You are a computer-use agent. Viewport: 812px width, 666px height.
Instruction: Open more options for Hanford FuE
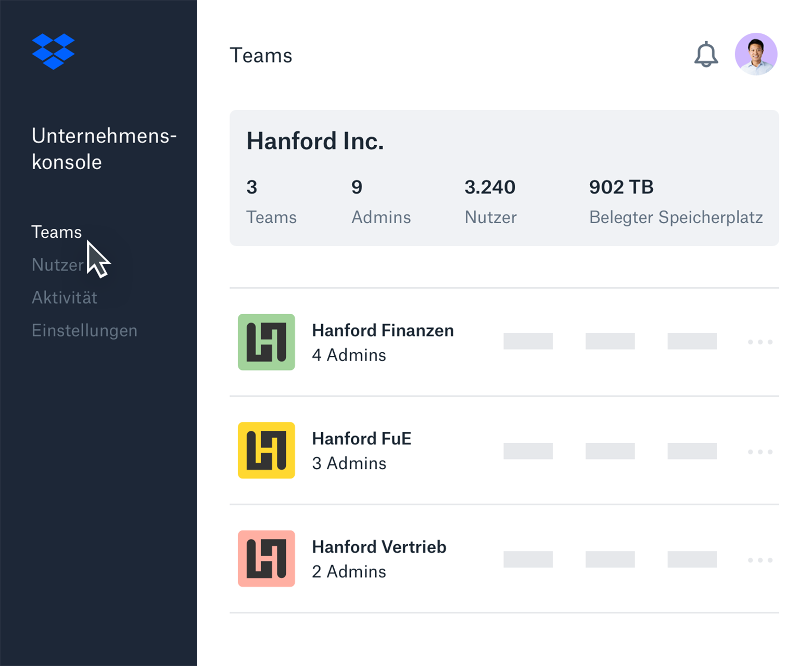(760, 452)
